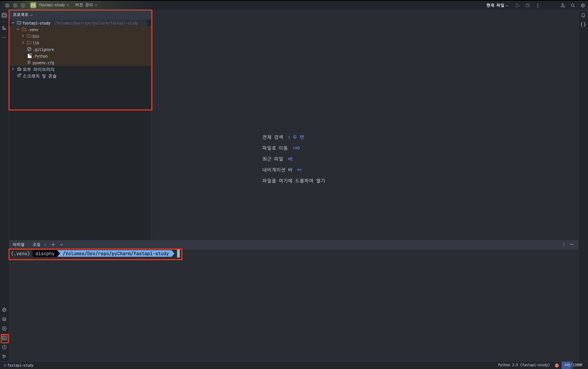The image size is (588, 369).
Task: Click the Debug bug icon
Action: pyautogui.click(x=527, y=5)
